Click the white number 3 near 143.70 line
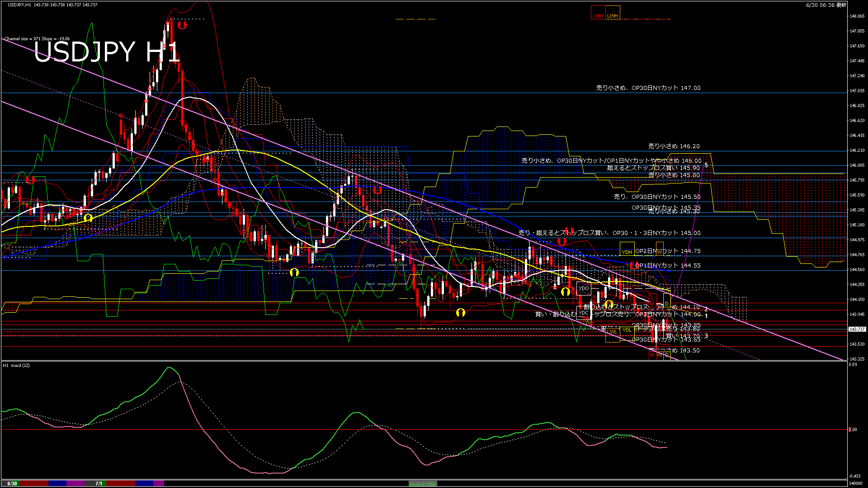868x488 pixels. (x=706, y=336)
